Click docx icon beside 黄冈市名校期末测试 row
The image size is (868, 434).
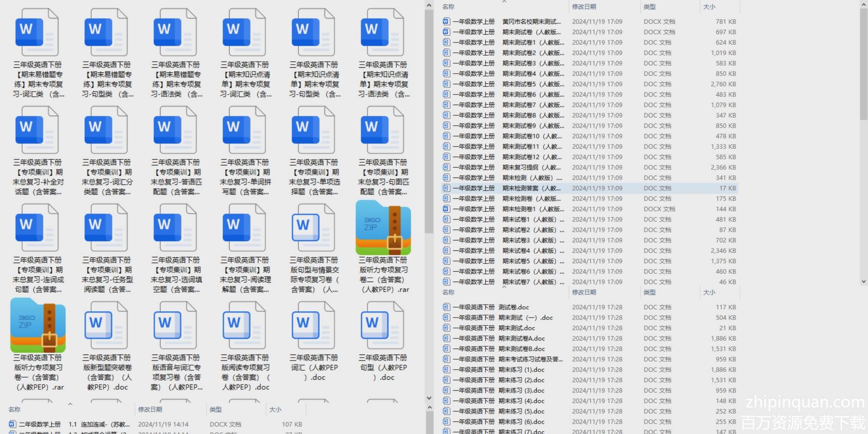[x=446, y=22]
